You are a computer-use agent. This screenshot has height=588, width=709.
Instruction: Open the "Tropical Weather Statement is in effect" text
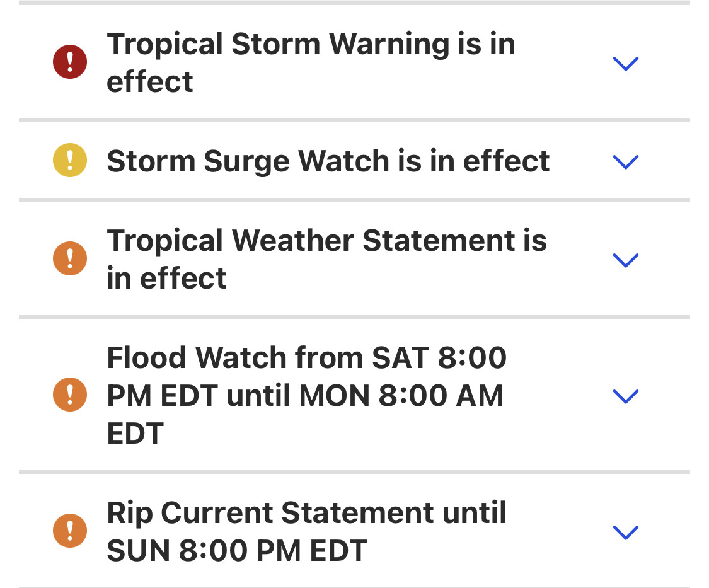point(326,259)
